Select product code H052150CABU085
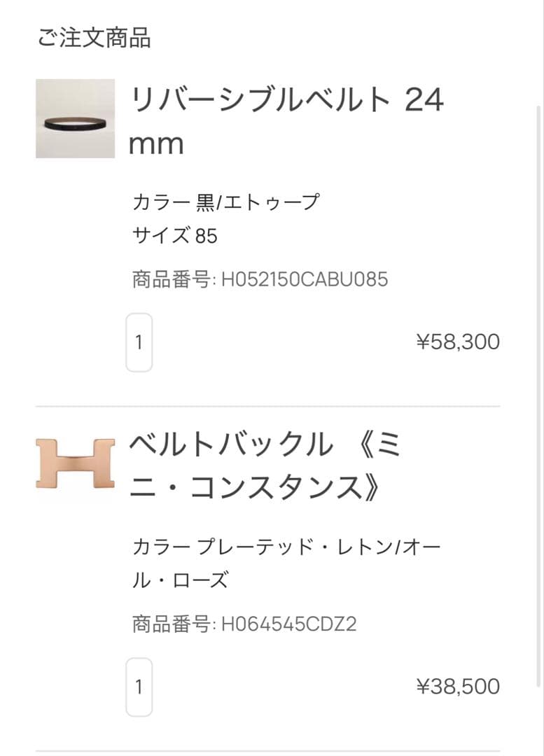Viewport: 544px width, 756px height. 305,280
